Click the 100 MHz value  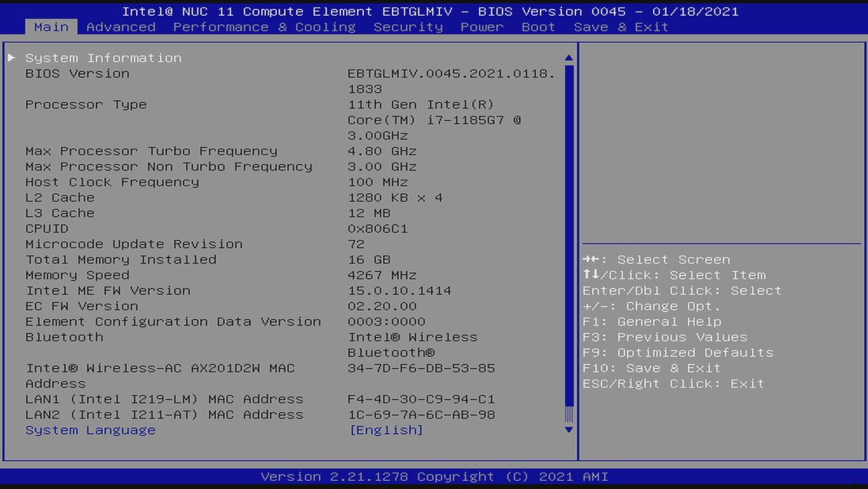pos(378,182)
